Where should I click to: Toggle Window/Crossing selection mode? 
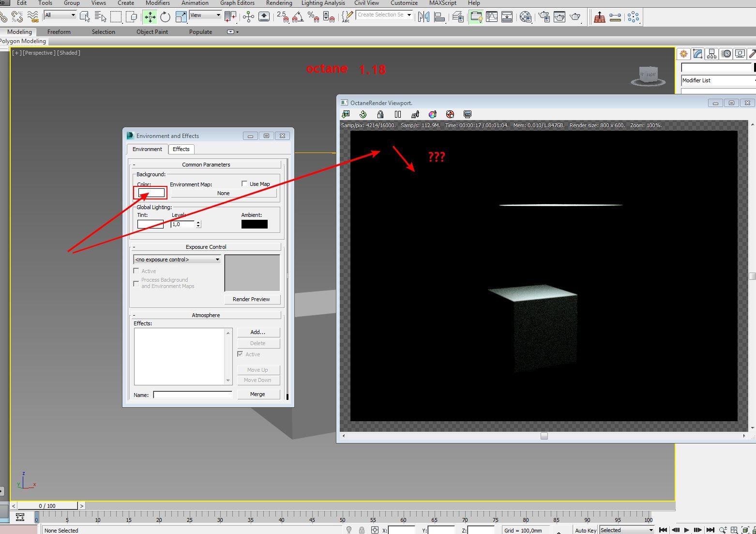(132, 17)
